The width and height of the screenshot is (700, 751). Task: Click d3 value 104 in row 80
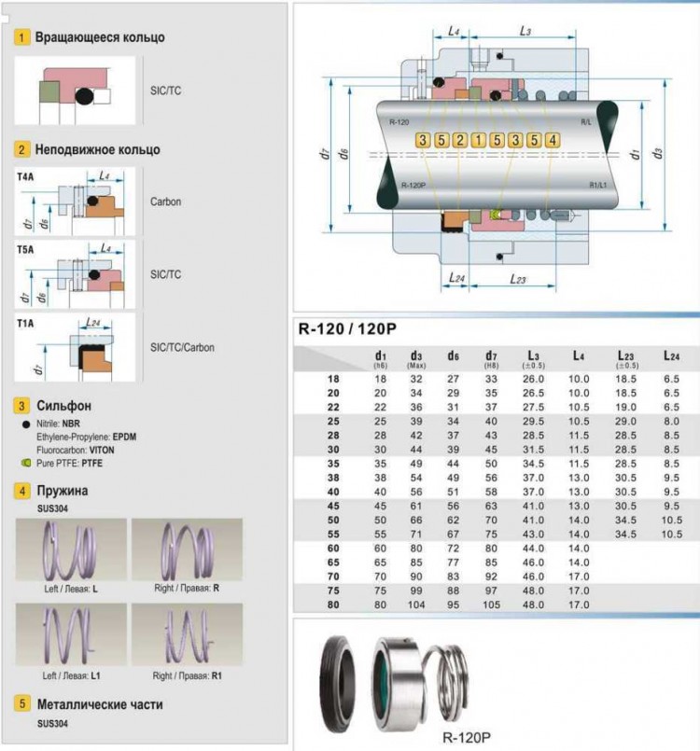pyautogui.click(x=416, y=605)
